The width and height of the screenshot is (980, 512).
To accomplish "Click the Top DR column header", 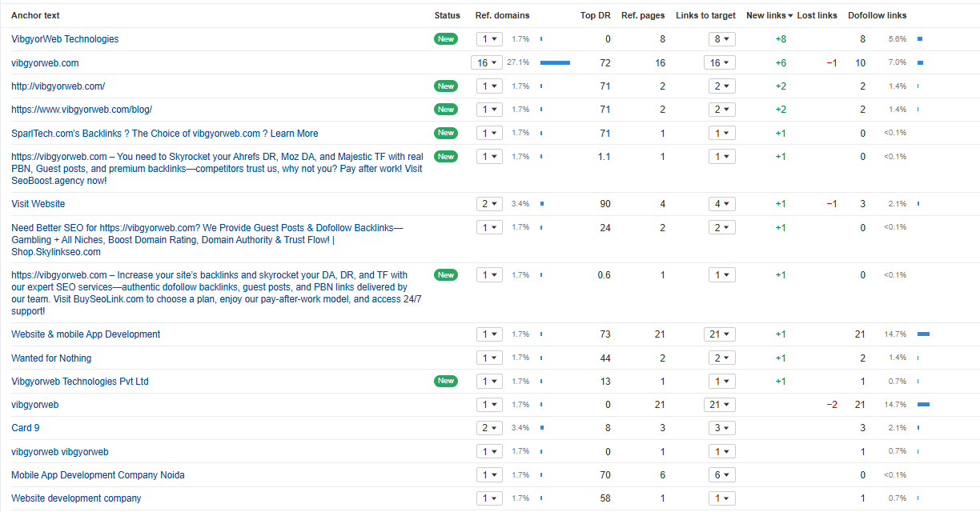I will click(x=595, y=15).
